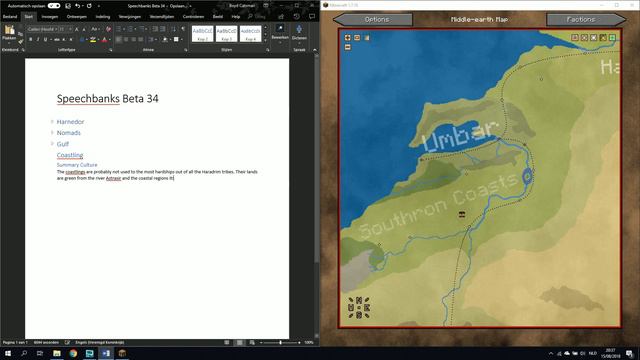This screenshot has height=360, width=640.
Task: Open the Controleren ribbon tab
Action: point(193,17)
